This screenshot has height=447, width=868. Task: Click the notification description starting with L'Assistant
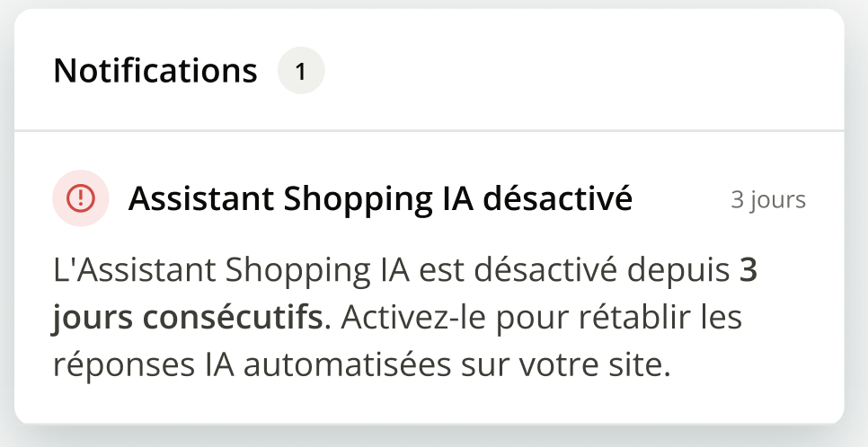coord(404,319)
